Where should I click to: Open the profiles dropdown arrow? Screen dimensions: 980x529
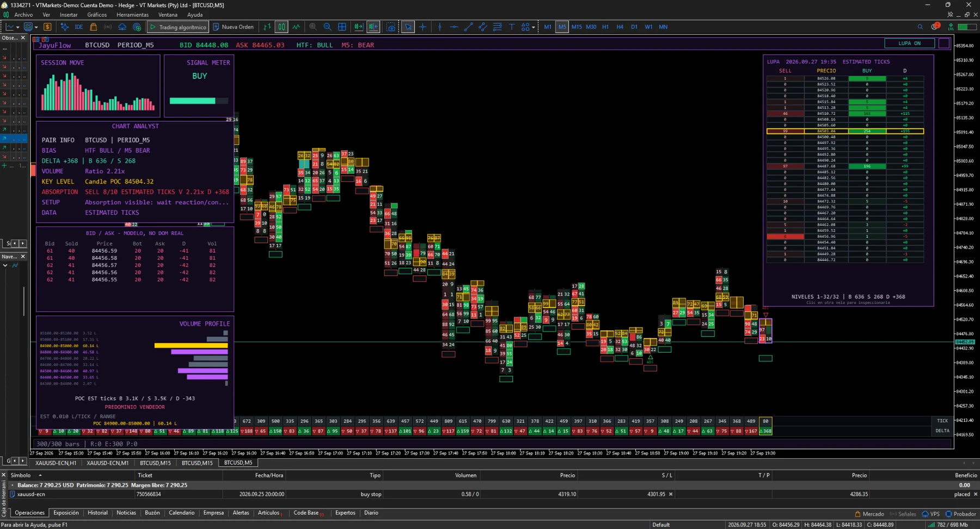click(36, 27)
